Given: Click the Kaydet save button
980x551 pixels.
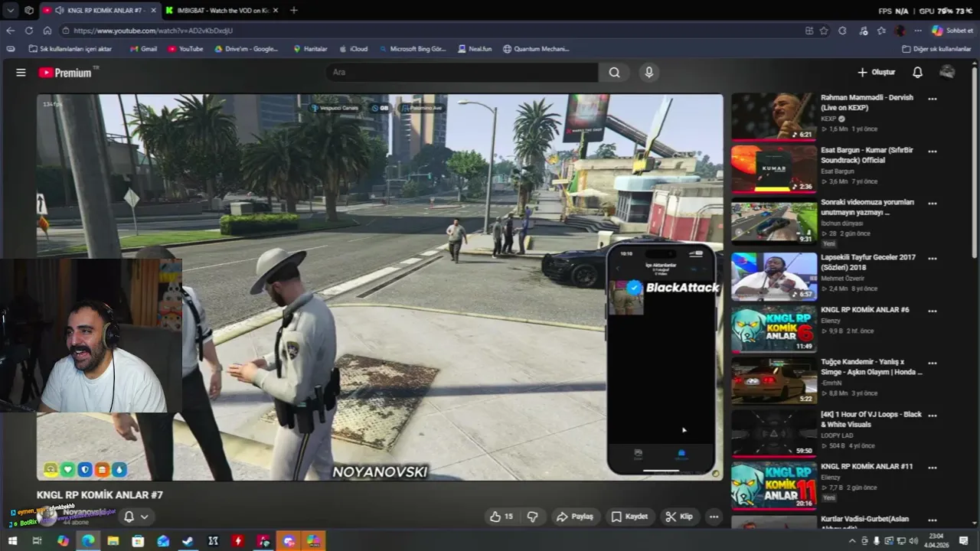Looking at the screenshot, I should pos(629,517).
